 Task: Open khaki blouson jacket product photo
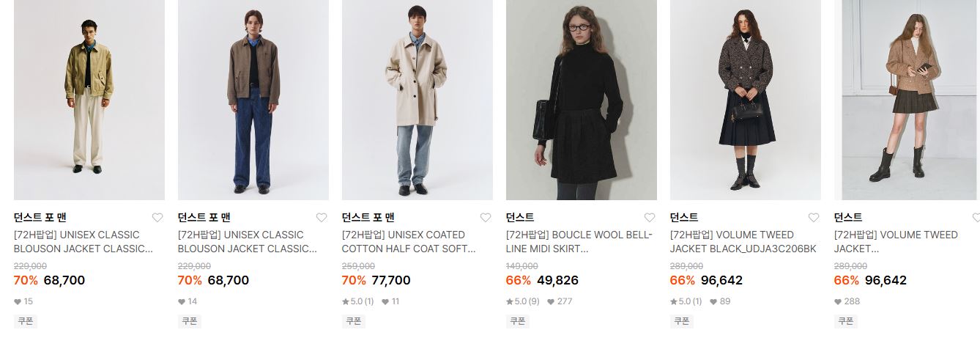click(x=89, y=100)
